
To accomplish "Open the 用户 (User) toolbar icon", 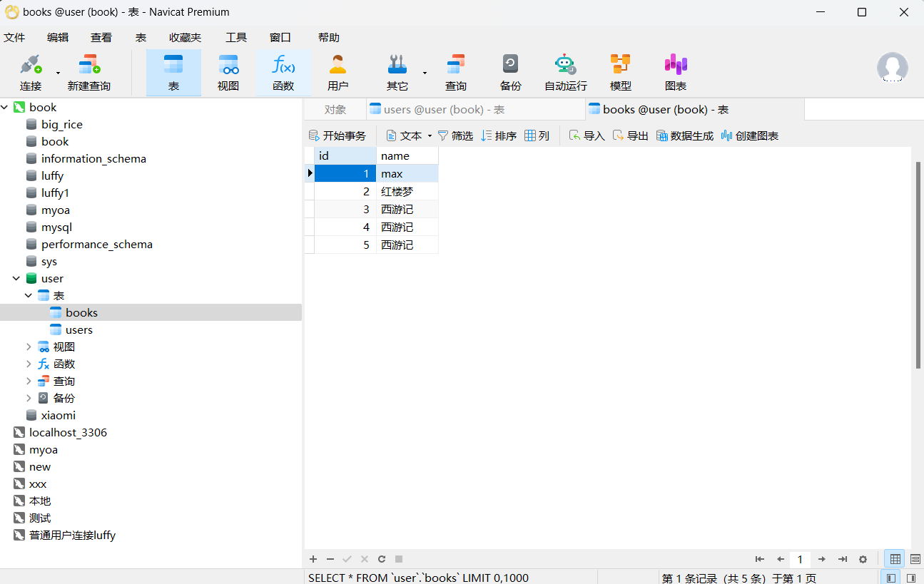I will click(337, 73).
